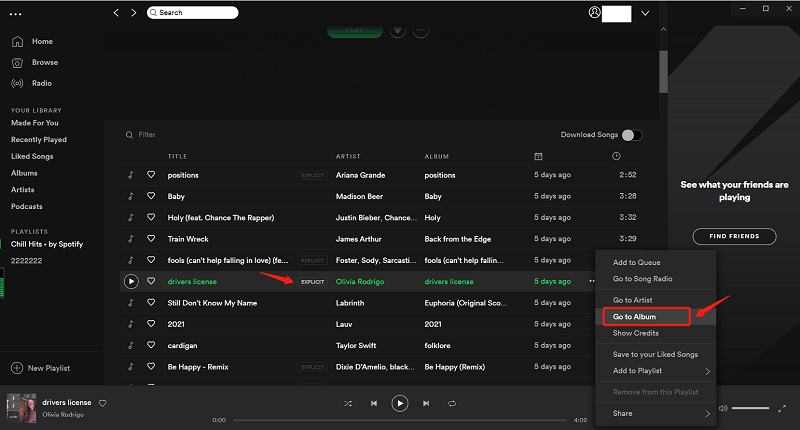Click the playback progress bar
The height and width of the screenshot is (430, 800).
click(x=400, y=420)
